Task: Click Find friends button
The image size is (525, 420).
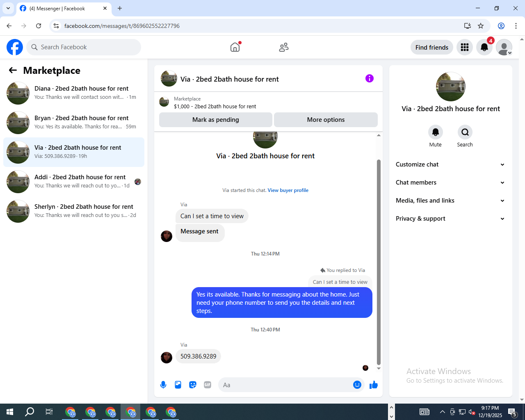Action: 432,47
